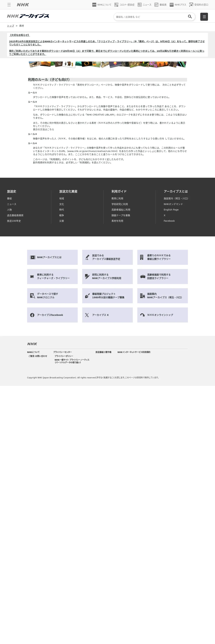Click the 放送史 footer heading
Viewport: 215px width, 644px height.
pyautogui.click(x=12, y=191)
